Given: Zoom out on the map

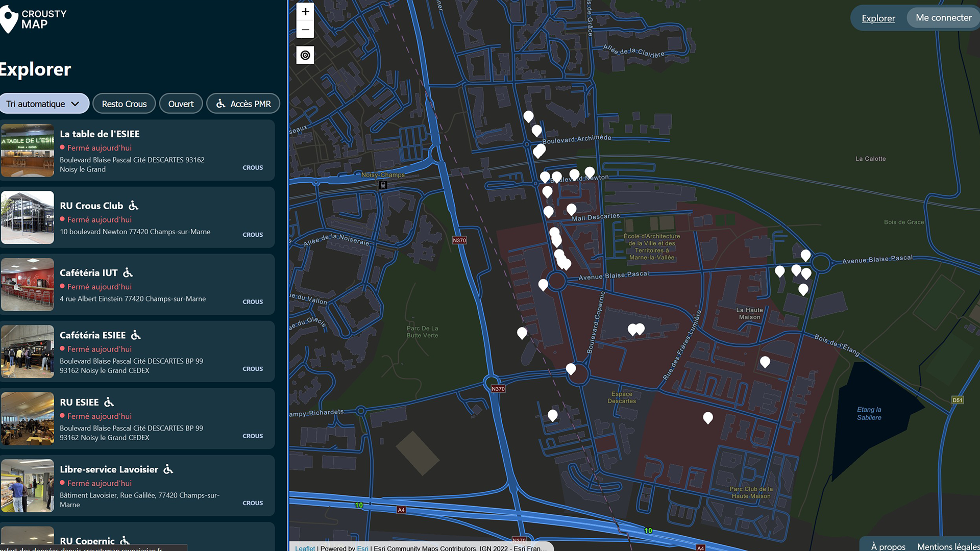Looking at the screenshot, I should 305,30.
